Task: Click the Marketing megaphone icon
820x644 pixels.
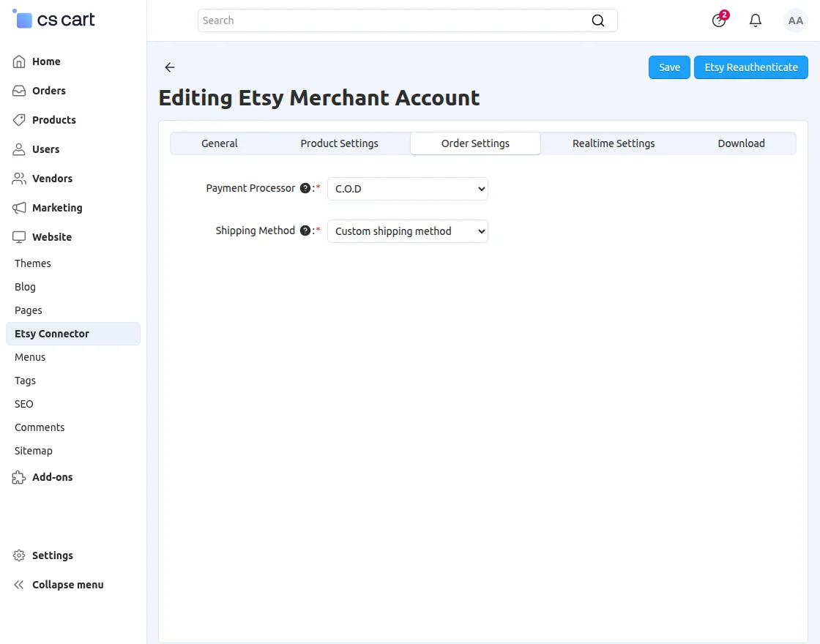Action: [19, 208]
